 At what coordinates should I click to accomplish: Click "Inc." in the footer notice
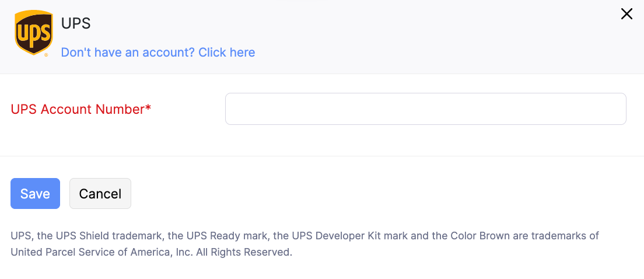(x=183, y=253)
